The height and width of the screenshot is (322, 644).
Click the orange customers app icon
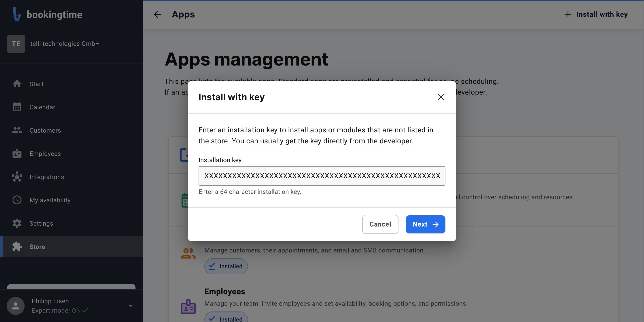188,253
